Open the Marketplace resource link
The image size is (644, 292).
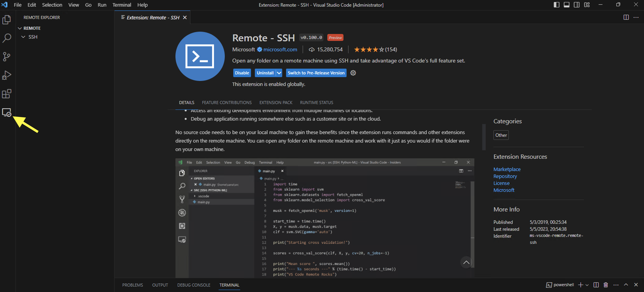[x=507, y=169]
